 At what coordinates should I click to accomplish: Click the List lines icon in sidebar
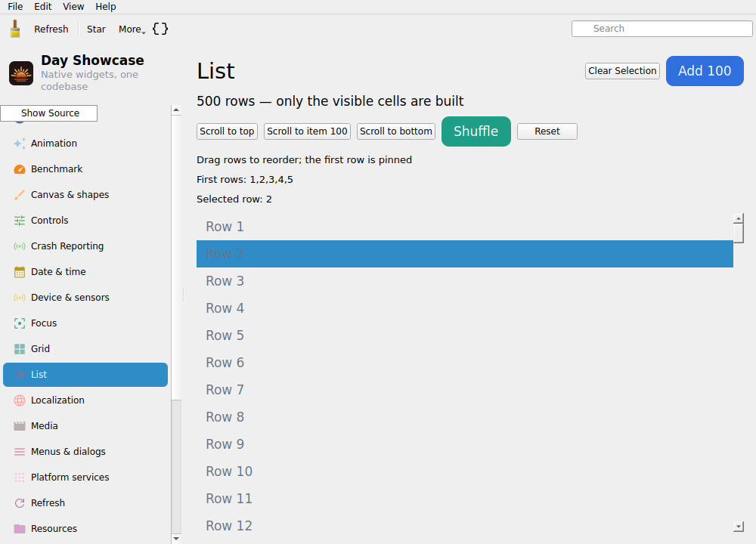(20, 375)
